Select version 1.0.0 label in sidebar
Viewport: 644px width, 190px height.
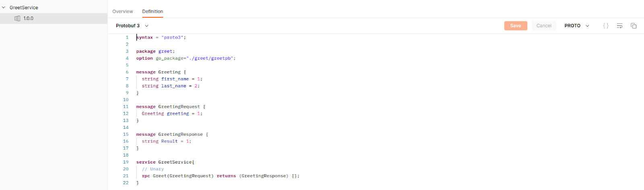28,19
